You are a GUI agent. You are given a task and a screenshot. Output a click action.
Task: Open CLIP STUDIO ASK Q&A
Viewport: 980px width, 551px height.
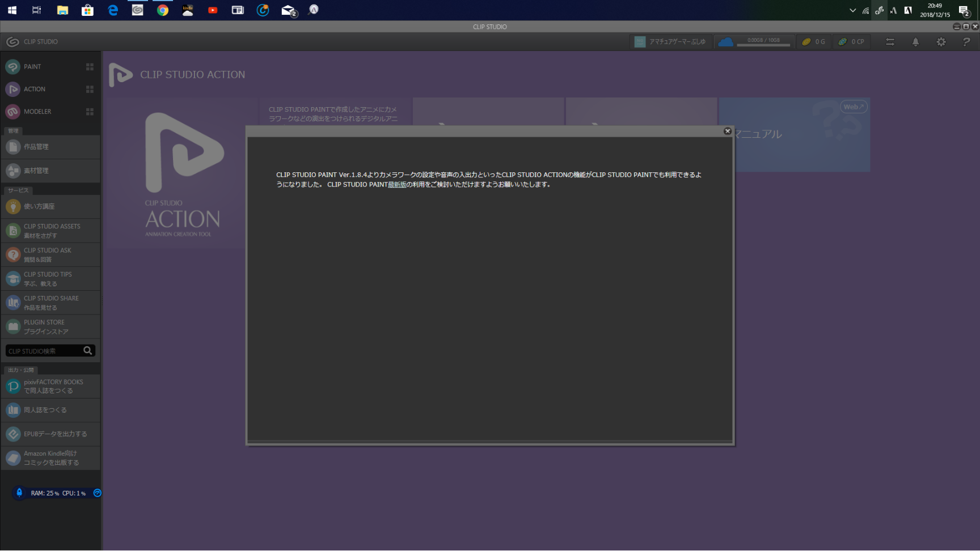(x=50, y=255)
